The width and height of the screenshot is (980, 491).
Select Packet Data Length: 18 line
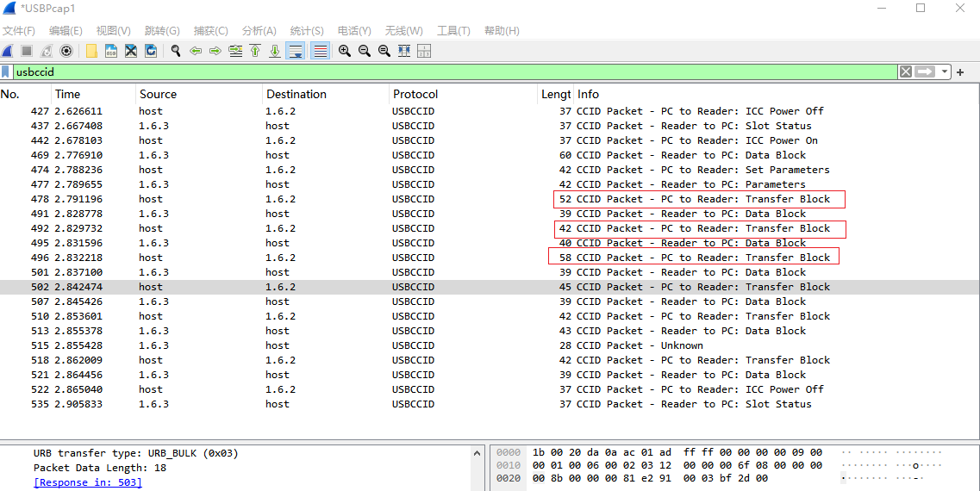99,467
